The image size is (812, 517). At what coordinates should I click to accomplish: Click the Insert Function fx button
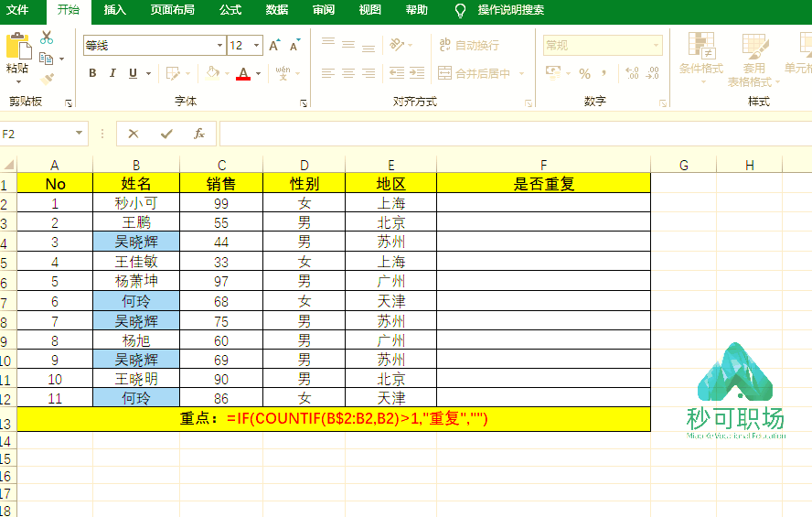point(198,134)
